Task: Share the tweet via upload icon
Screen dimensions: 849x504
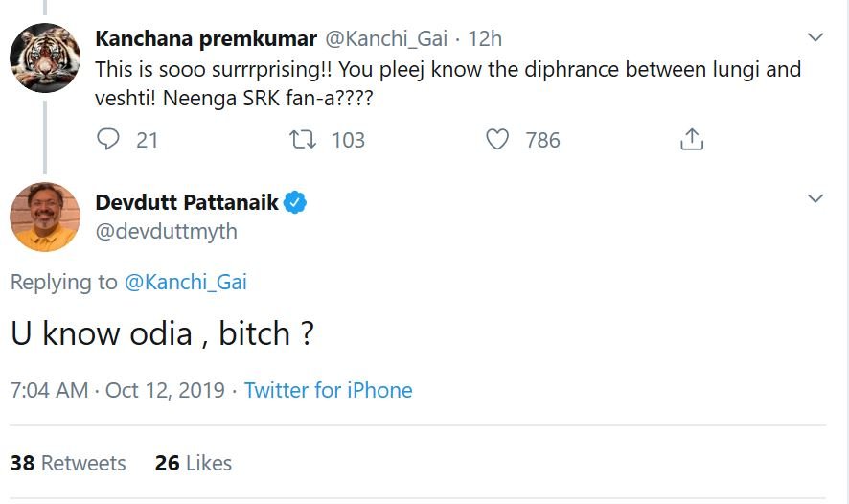Action: (691, 140)
